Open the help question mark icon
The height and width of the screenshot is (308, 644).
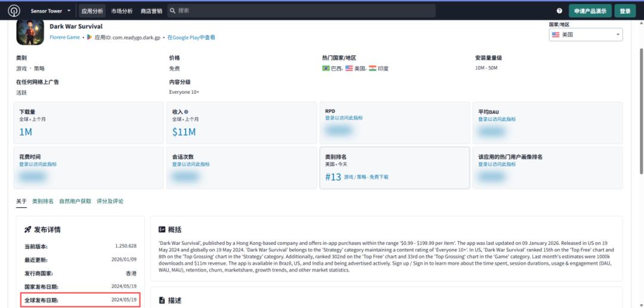tap(559, 11)
